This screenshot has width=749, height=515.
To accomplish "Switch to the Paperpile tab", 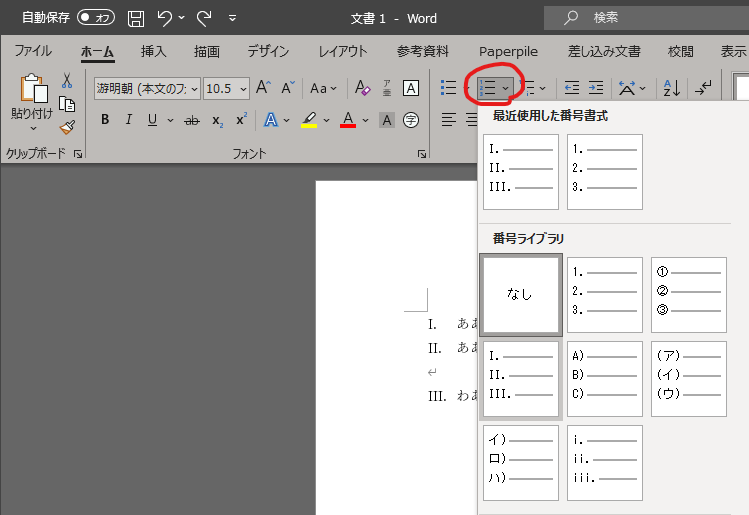I will point(508,51).
